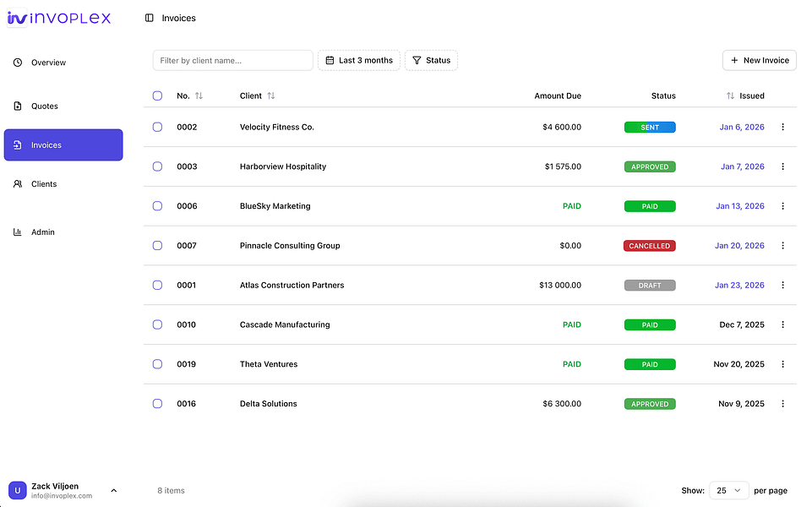
Task: Sort by Issued date arrows icon
Action: tap(730, 95)
